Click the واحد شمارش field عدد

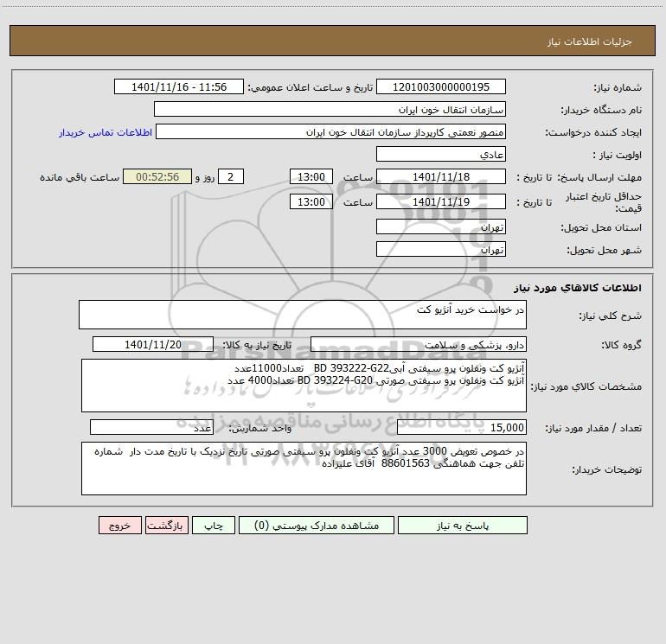click(x=151, y=428)
